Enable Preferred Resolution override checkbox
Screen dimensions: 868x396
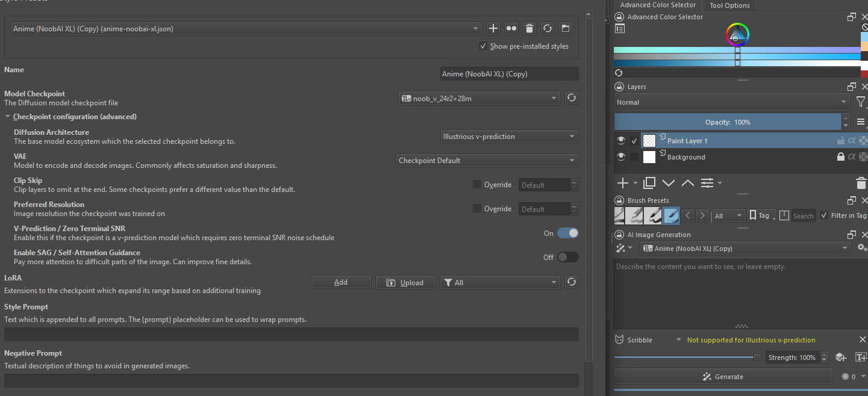click(x=477, y=209)
